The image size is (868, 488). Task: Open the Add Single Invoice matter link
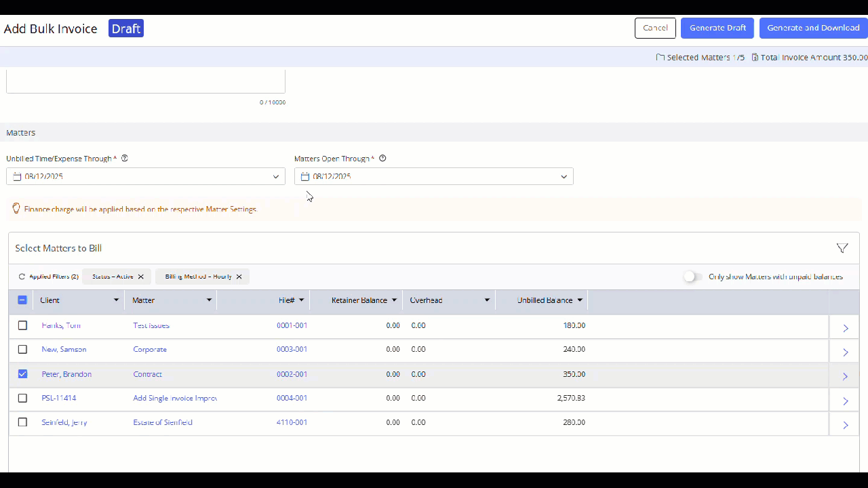click(175, 398)
